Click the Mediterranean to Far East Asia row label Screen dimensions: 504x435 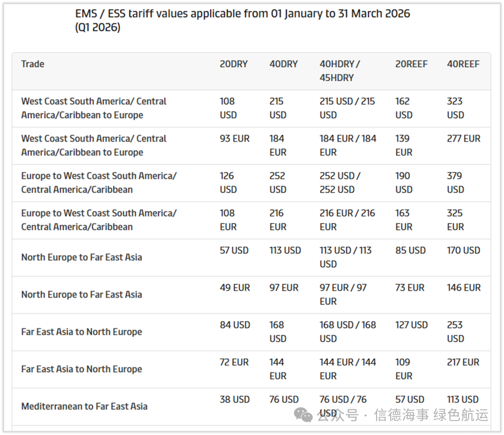84,406
